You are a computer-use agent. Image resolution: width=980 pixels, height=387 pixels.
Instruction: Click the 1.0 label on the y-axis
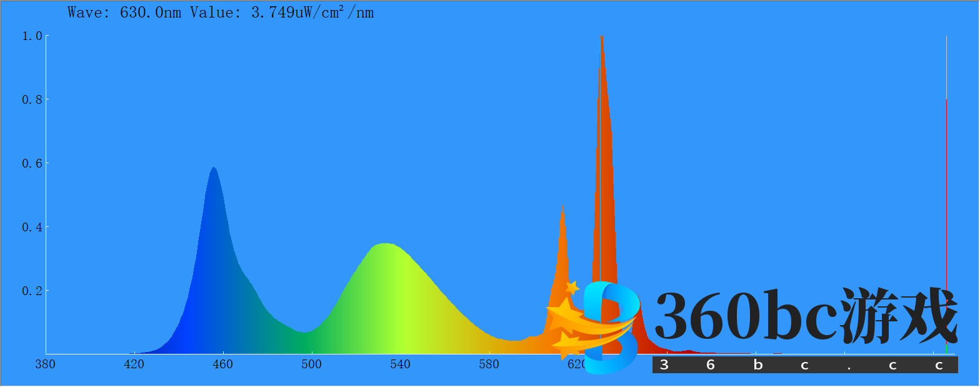pyautogui.click(x=32, y=36)
